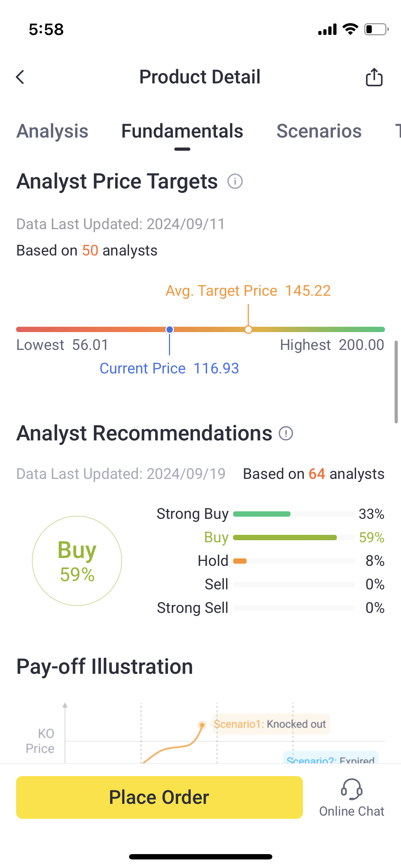Switch to the Analysis tab

click(52, 131)
